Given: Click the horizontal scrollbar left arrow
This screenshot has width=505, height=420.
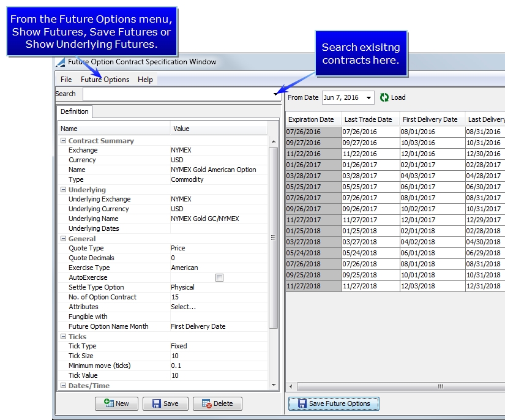Looking at the screenshot, I should (x=291, y=386).
